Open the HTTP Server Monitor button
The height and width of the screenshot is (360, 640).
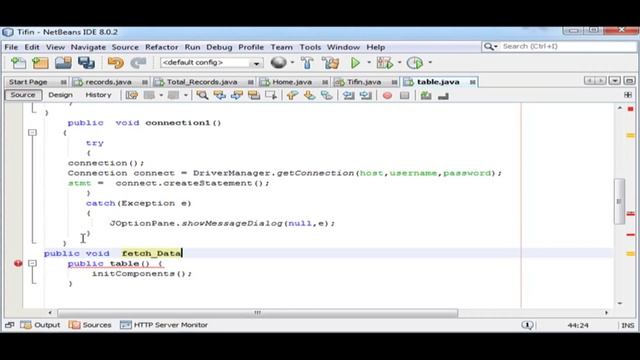164,325
